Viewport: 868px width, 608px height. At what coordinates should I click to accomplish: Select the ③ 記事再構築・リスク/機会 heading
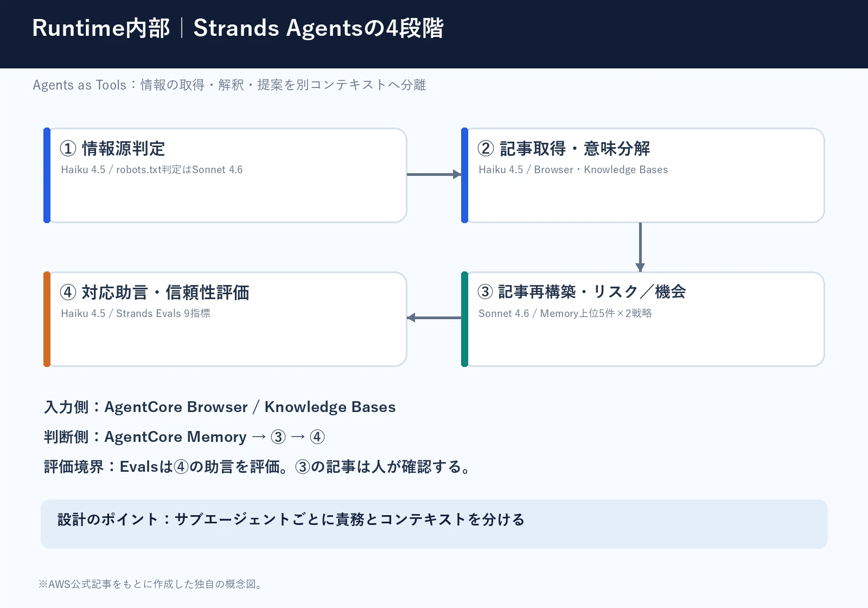pyautogui.click(x=582, y=292)
